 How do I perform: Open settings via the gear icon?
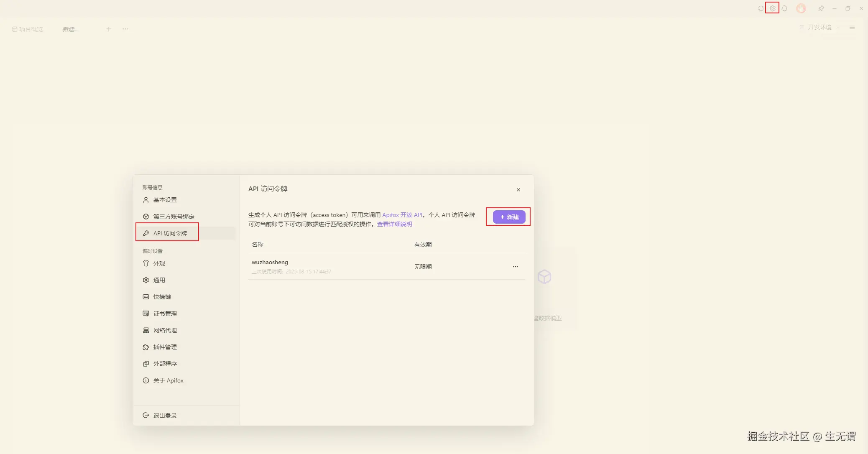(772, 8)
